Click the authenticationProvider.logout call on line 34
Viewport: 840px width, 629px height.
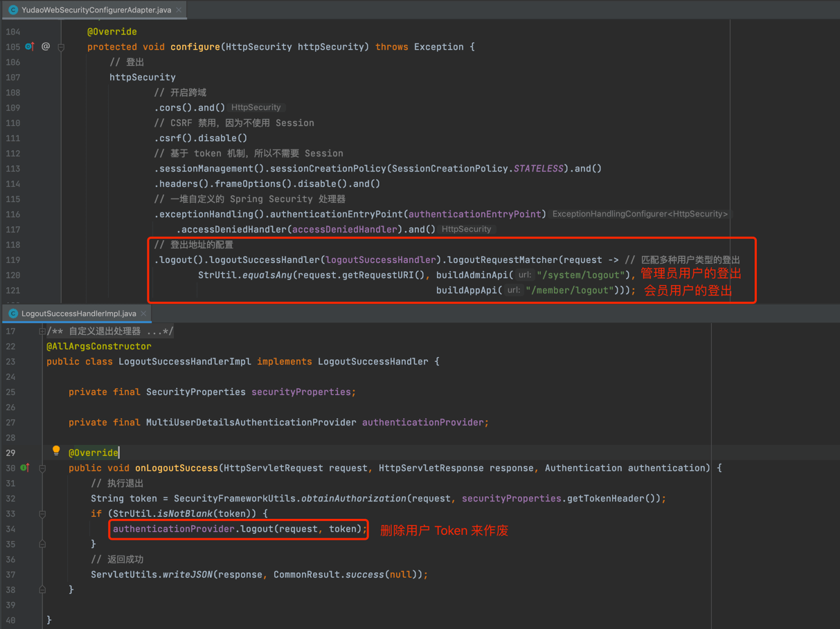(x=239, y=529)
